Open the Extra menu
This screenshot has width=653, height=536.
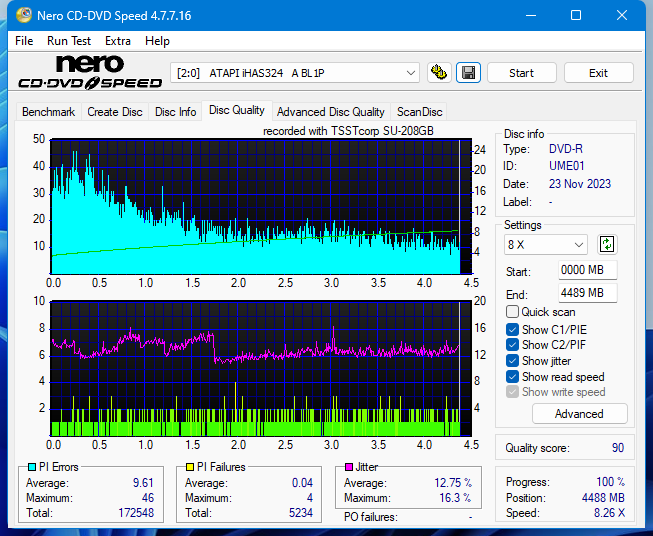coord(118,41)
